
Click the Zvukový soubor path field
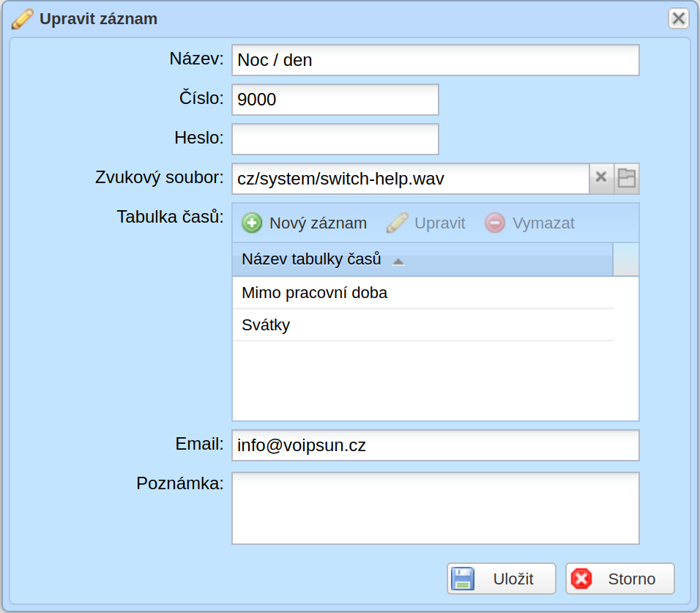pyautogui.click(x=410, y=179)
